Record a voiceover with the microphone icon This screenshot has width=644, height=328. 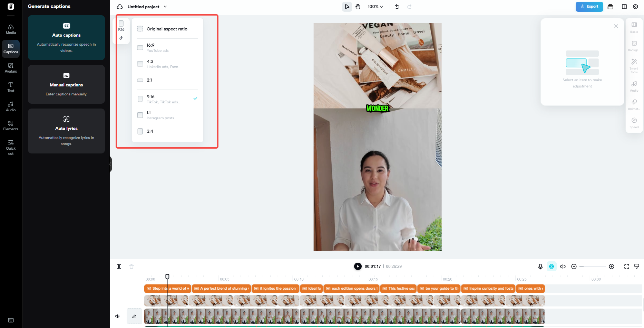point(540,266)
